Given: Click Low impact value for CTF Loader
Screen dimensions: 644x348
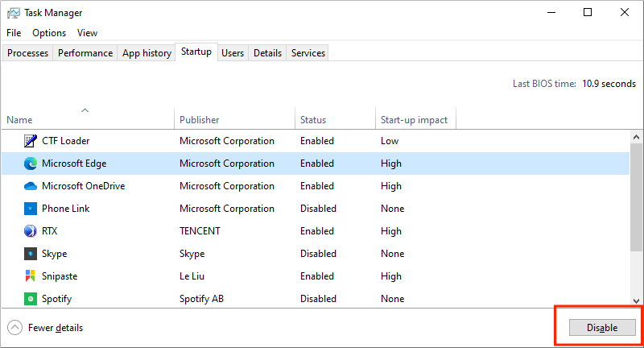Looking at the screenshot, I should pyautogui.click(x=390, y=141).
